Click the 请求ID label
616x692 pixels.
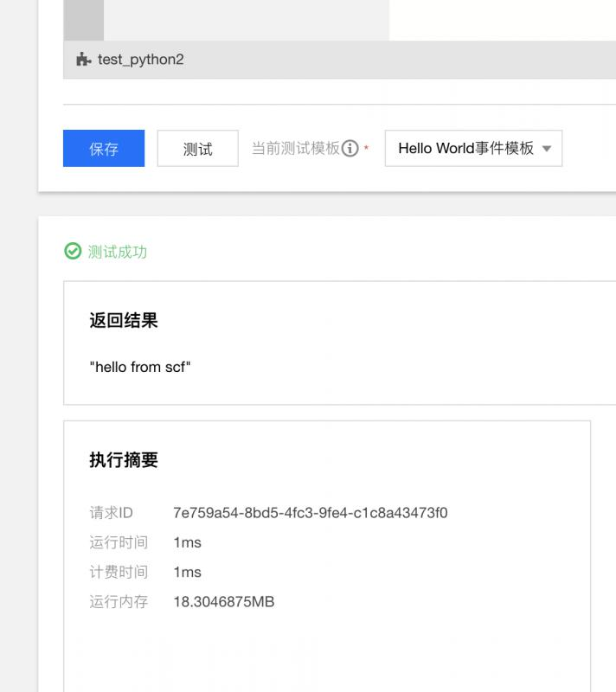pyautogui.click(x=112, y=513)
